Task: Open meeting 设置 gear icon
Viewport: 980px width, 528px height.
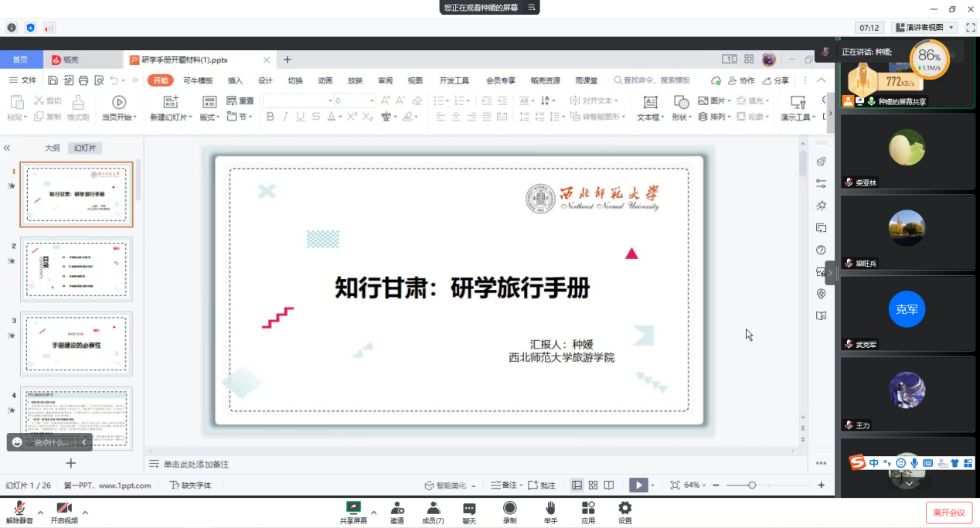Action: tap(624, 508)
